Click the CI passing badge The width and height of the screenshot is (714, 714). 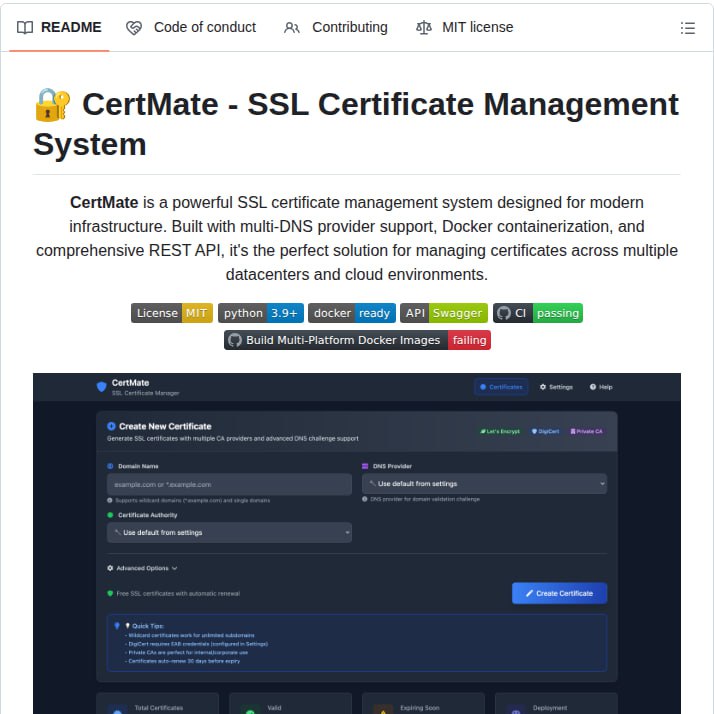[537, 313]
